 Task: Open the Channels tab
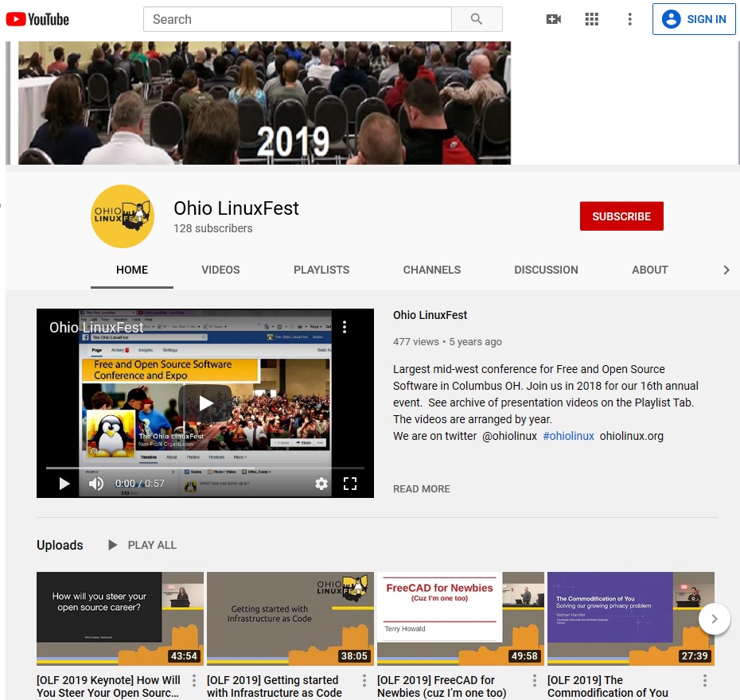coord(432,270)
